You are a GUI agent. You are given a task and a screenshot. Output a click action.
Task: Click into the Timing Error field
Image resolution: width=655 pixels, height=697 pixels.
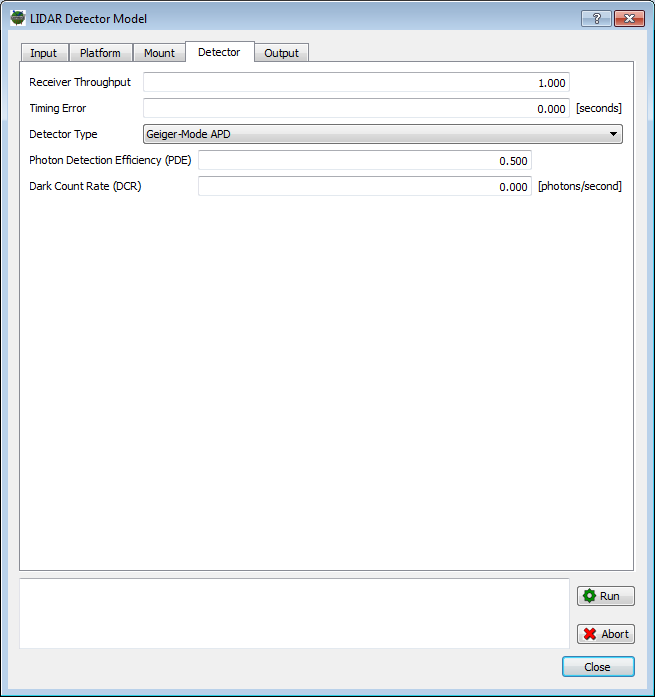click(x=356, y=109)
